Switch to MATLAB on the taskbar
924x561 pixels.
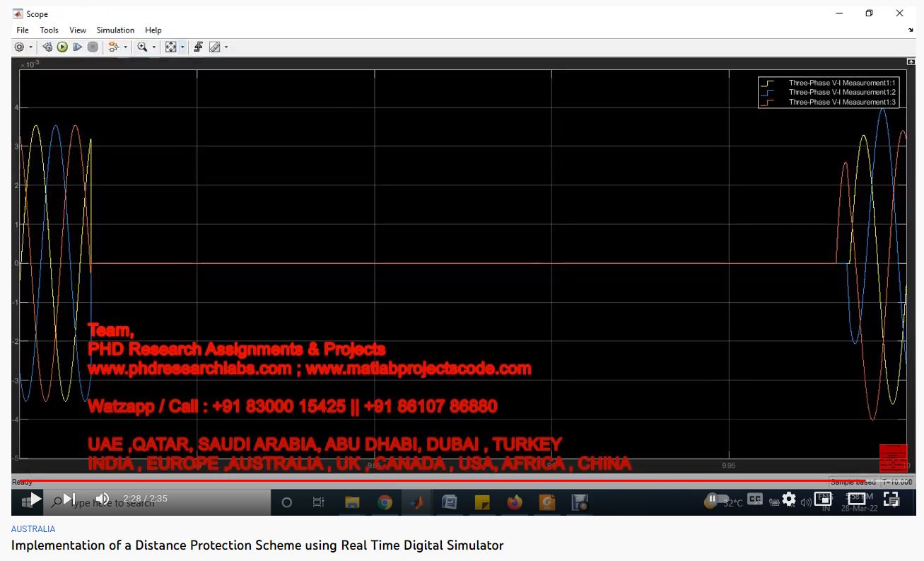click(x=417, y=502)
